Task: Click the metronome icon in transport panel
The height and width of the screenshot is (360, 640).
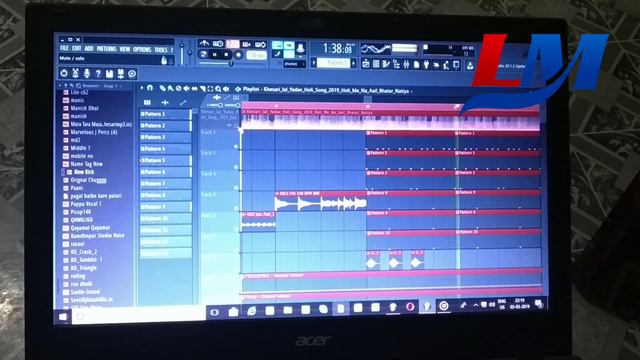Action: pos(204,44)
